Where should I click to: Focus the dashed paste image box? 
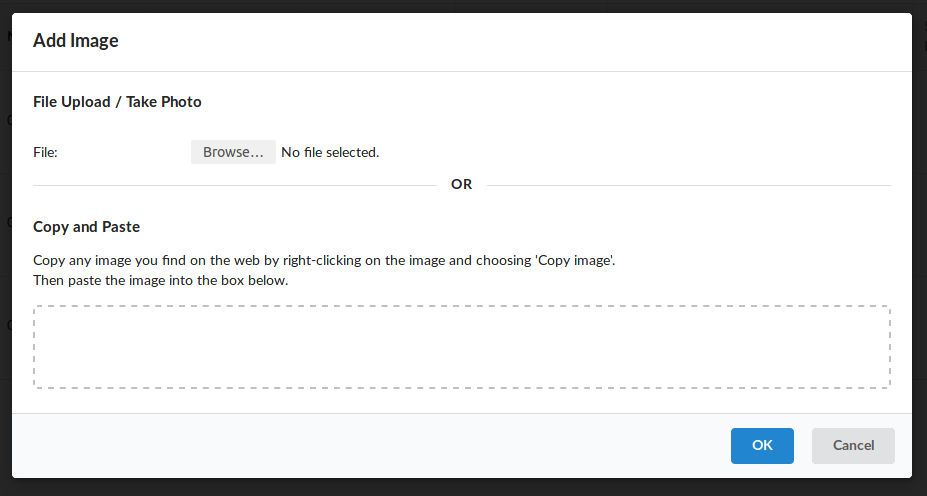coord(461,347)
